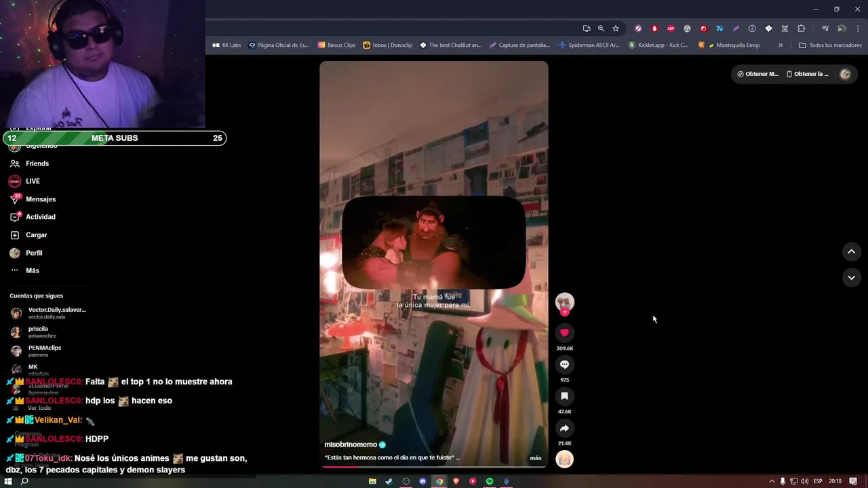Follow creator with the red plus badge
This screenshot has height=488, width=868.
(x=564, y=312)
